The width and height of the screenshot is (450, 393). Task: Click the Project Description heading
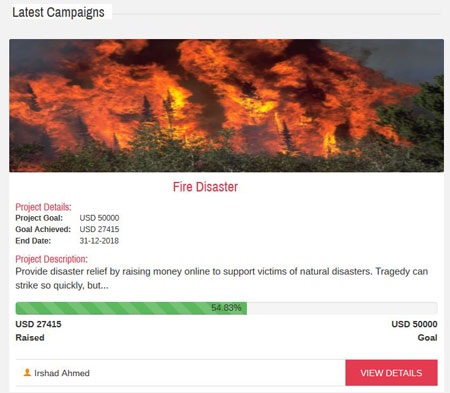point(51,259)
